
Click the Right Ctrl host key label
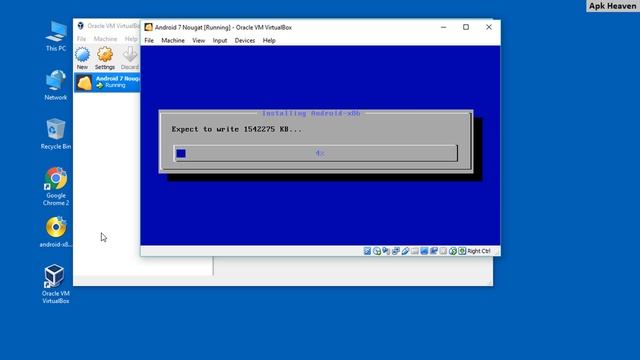(x=479, y=251)
